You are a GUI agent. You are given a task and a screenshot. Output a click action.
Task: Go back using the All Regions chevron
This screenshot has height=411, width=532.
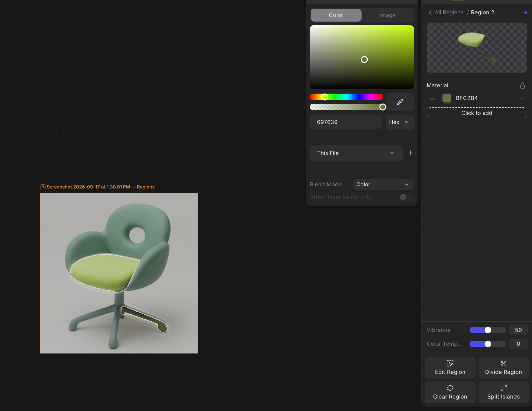click(430, 12)
